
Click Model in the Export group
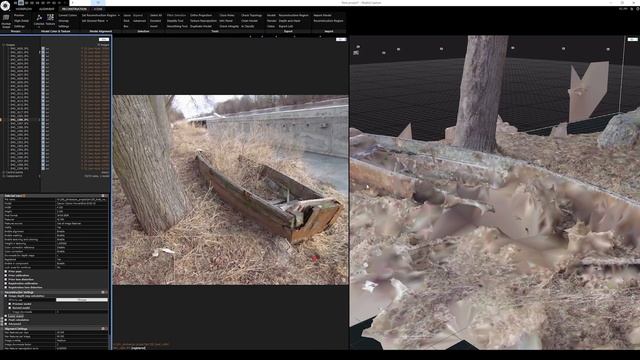271,16
